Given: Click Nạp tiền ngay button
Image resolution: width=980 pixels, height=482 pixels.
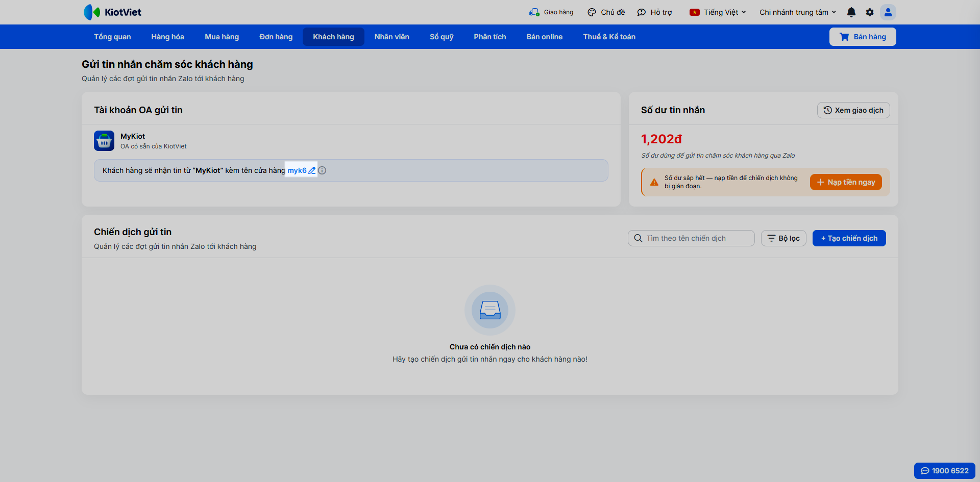Looking at the screenshot, I should [846, 182].
